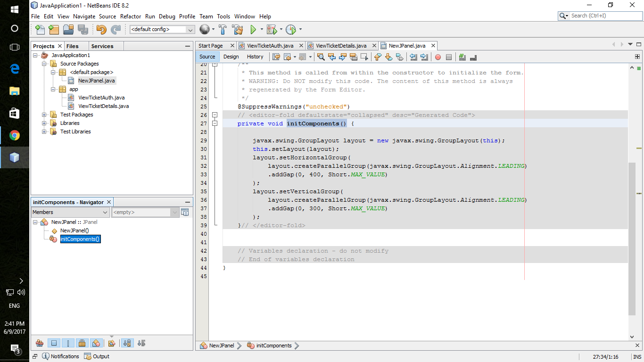The image size is (644, 362).
Task: Toggle Show Inherited Members in Navigator
Action: pyautogui.click(x=40, y=343)
